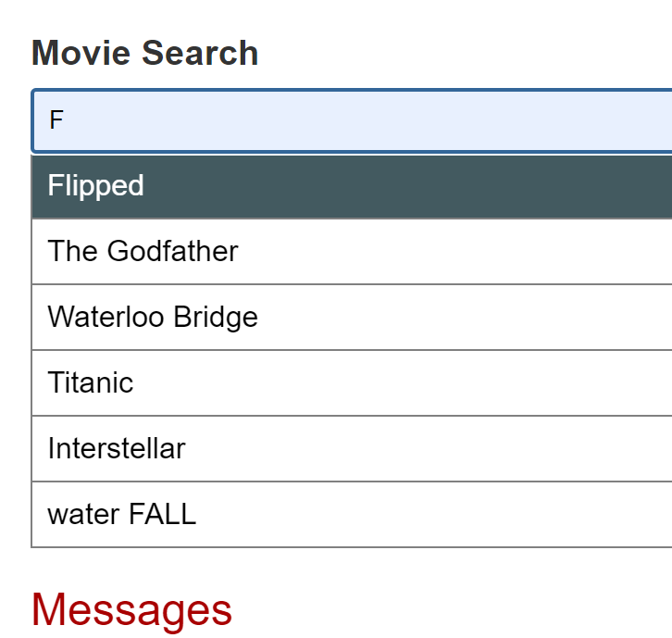Viewport: 672px width, 638px height.
Task: Click the Movie Search input field
Action: click(x=352, y=120)
